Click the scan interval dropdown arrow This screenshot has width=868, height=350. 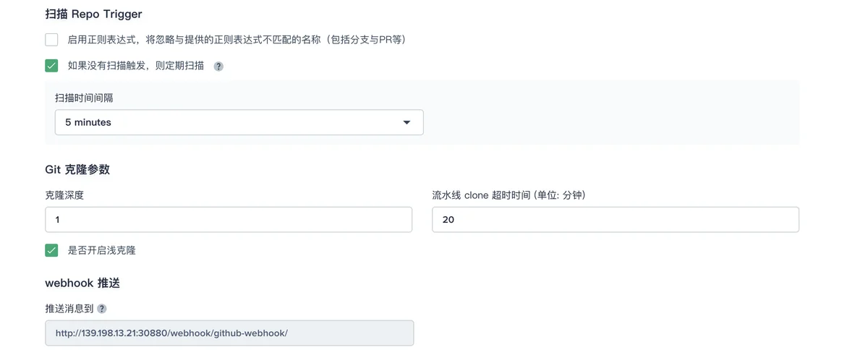407,123
